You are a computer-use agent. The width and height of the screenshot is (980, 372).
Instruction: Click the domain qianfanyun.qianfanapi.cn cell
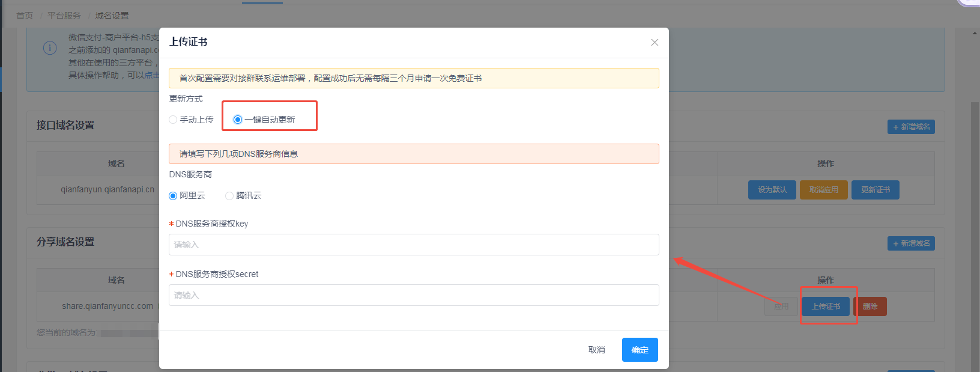pos(107,189)
